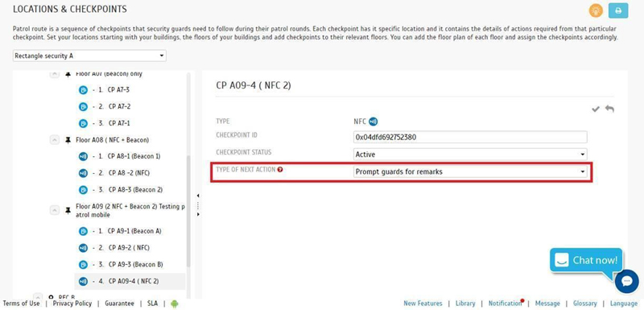Open the Type of Next Action dropdown
Image resolution: width=644 pixels, height=310 pixels.
470,172
